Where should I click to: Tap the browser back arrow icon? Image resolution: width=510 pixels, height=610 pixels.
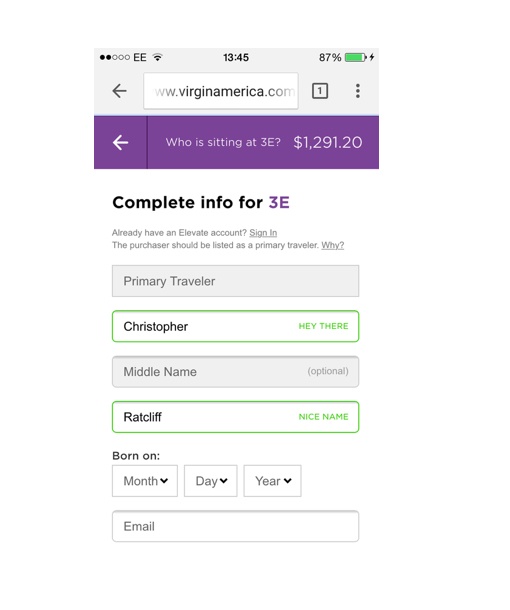[119, 91]
